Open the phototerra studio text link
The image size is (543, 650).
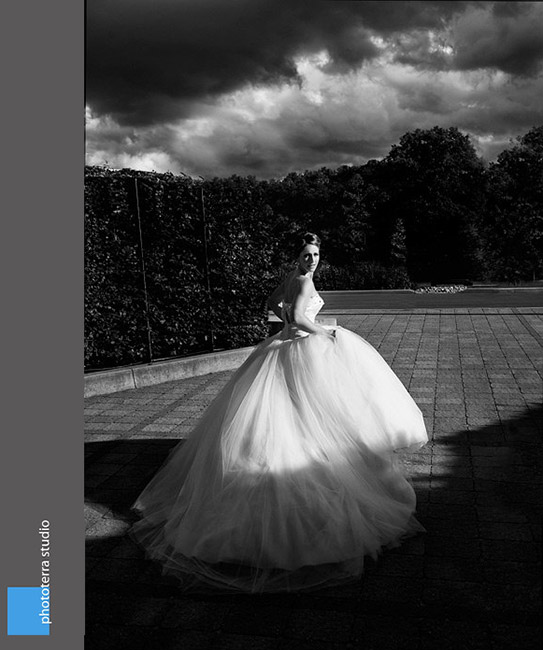pyautogui.click(x=45, y=572)
